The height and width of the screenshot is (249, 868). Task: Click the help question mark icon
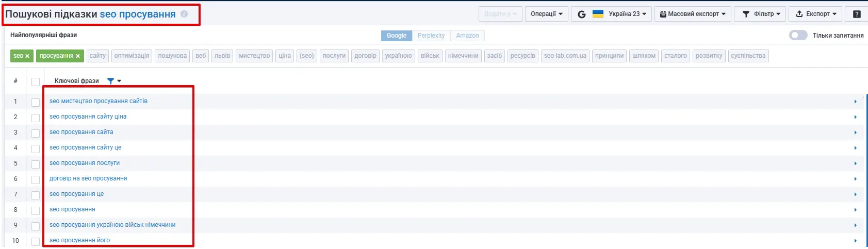(x=857, y=14)
